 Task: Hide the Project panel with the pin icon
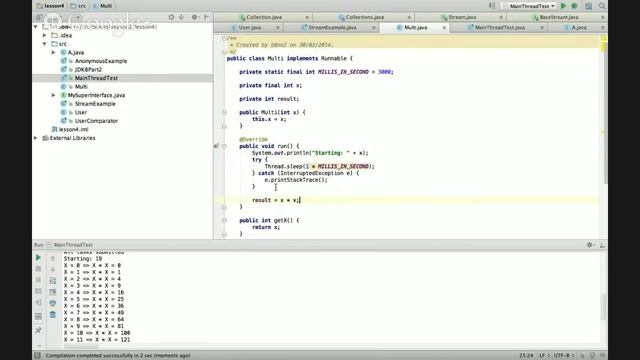pyautogui.click(x=207, y=17)
